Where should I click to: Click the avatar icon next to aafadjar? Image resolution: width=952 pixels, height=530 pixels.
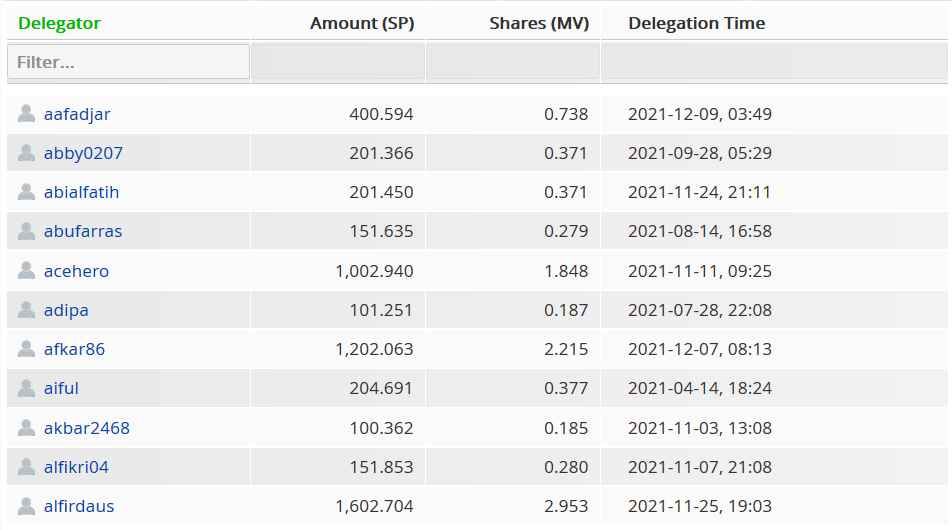point(26,114)
